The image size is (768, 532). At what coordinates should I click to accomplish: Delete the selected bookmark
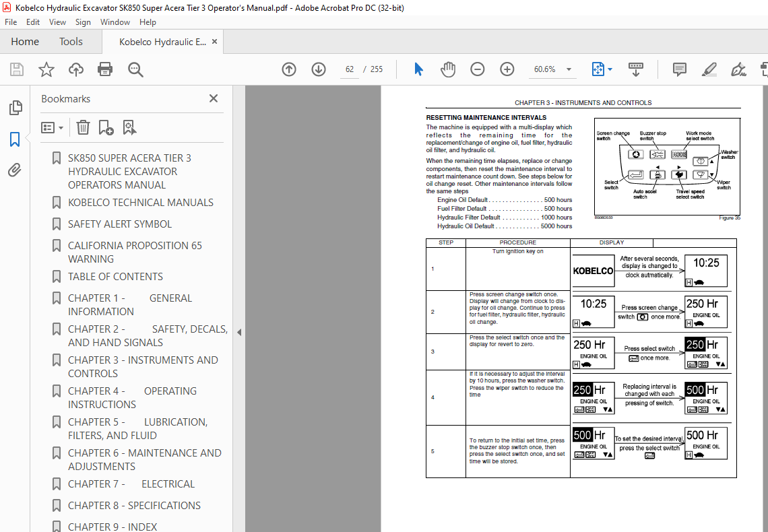pyautogui.click(x=83, y=128)
